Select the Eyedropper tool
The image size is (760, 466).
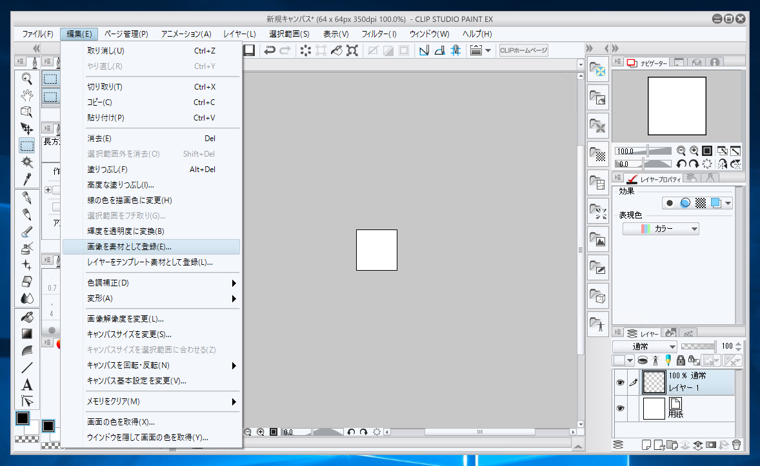click(27, 179)
